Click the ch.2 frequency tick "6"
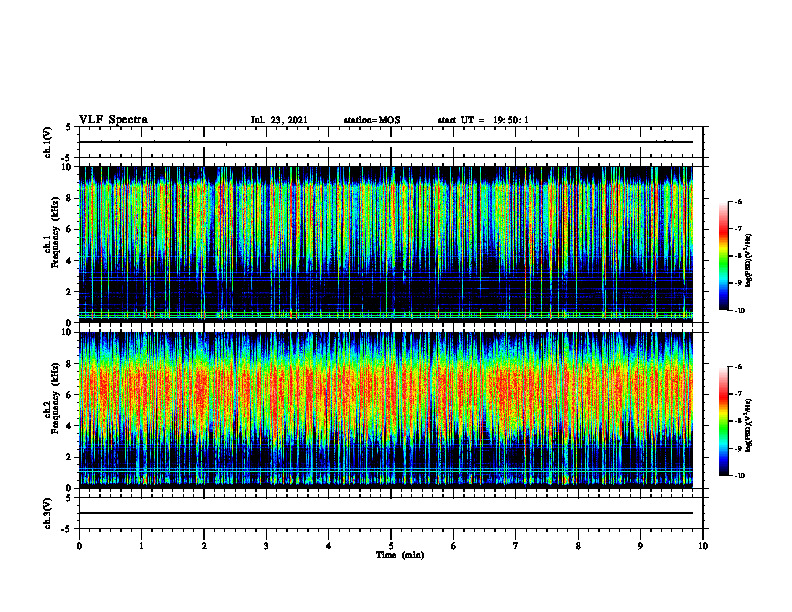 point(70,395)
